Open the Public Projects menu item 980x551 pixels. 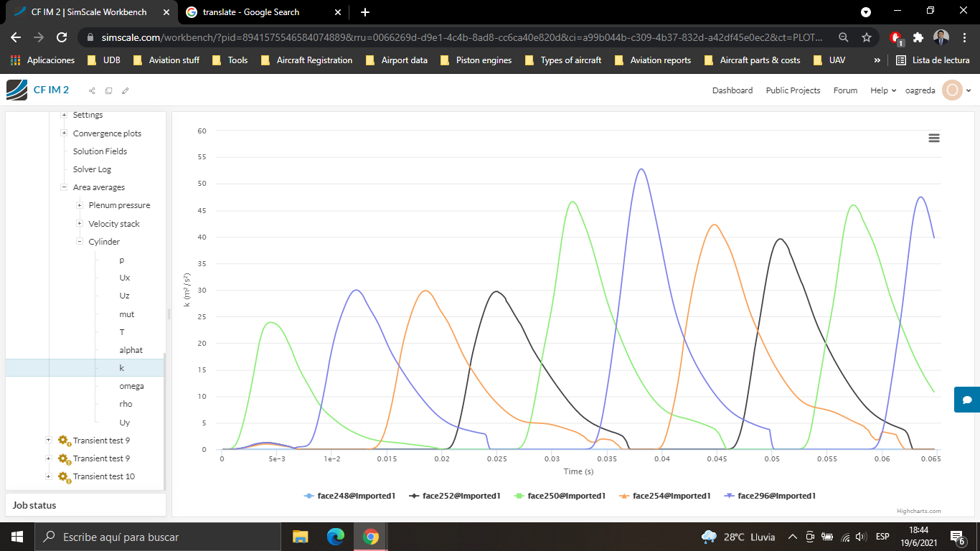click(793, 90)
